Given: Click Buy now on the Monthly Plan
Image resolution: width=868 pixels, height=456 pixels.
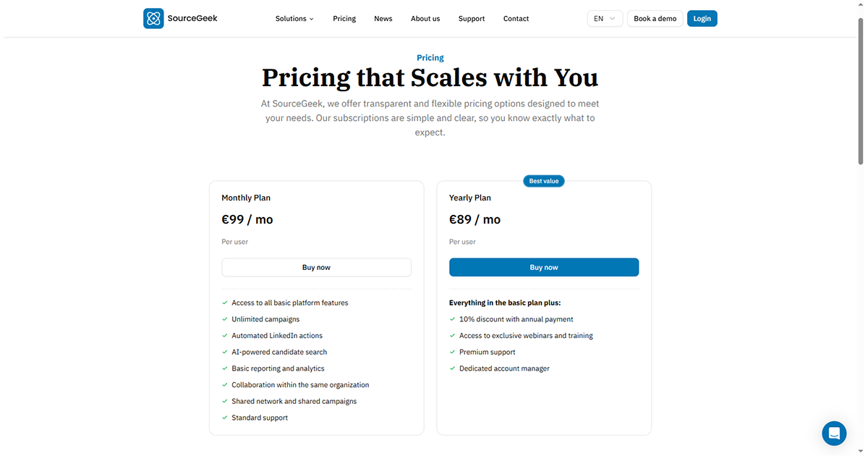Looking at the screenshot, I should [316, 267].
